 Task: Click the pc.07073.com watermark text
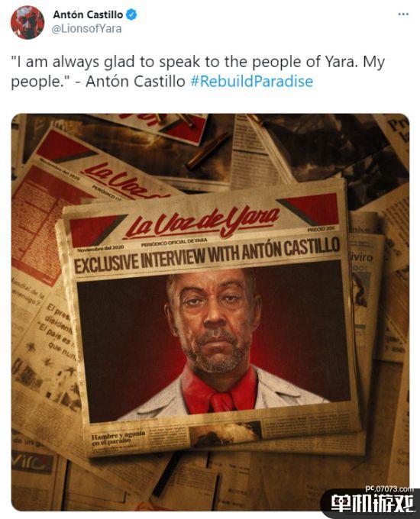[x=389, y=488]
